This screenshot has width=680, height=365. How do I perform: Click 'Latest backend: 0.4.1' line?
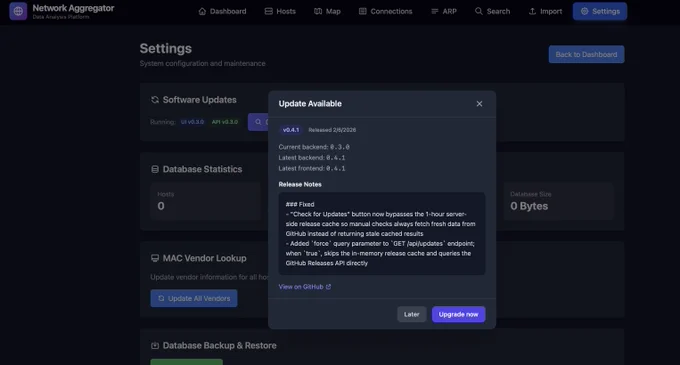coord(312,158)
